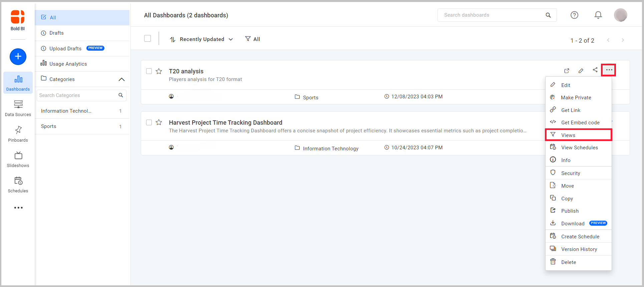The height and width of the screenshot is (287, 644).
Task: Click the blue plus create button
Action: point(18,57)
